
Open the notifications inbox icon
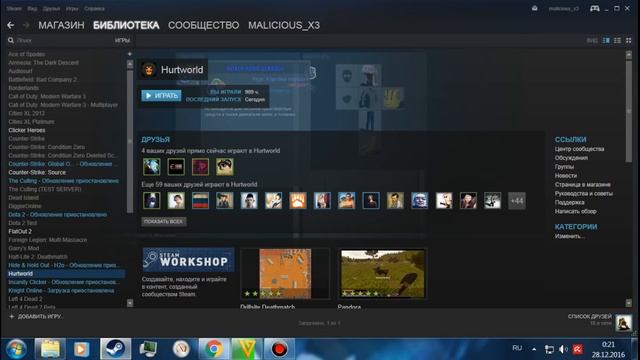[534, 8]
